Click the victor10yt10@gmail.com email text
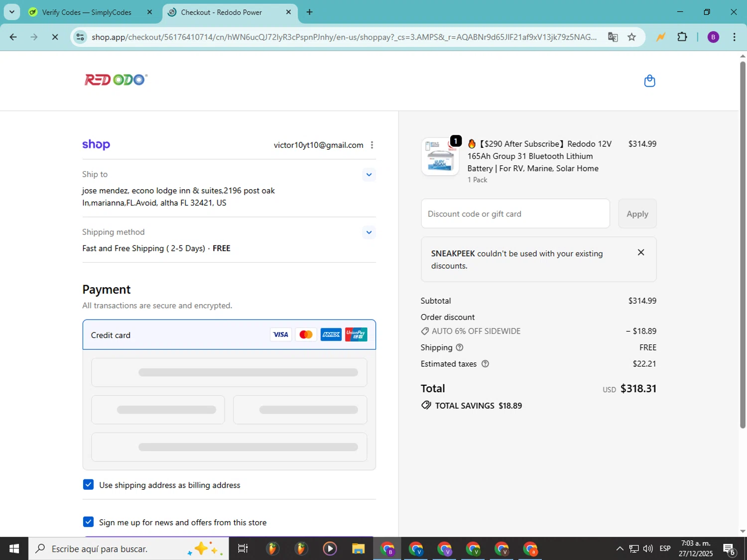 pyautogui.click(x=318, y=145)
